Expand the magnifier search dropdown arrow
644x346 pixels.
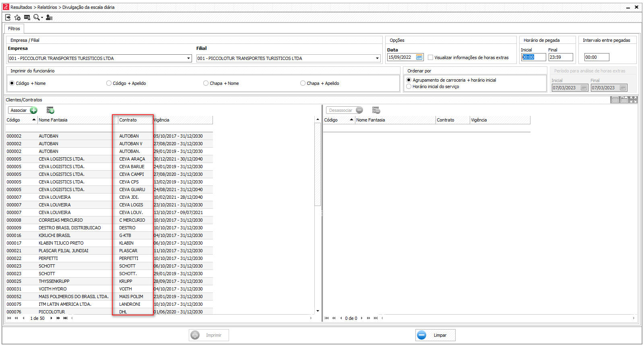[42, 18]
